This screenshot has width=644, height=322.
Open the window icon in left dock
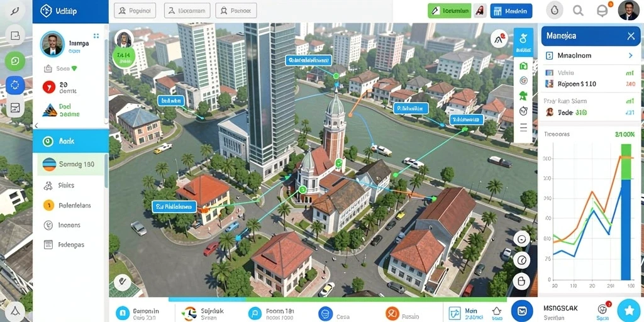[x=15, y=36]
